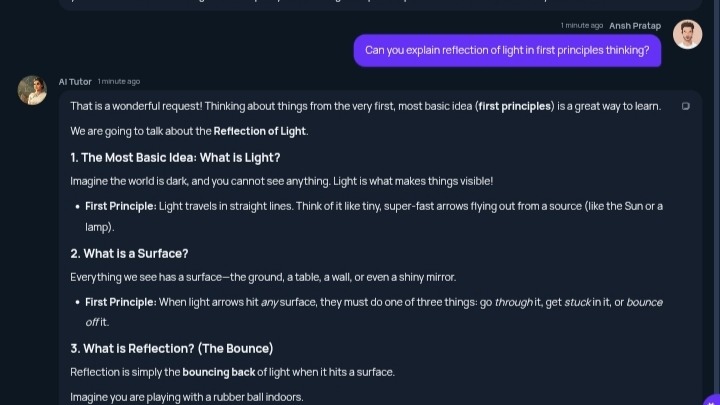Click the Ansh Pratap username label
This screenshot has width=720, height=405.
click(x=635, y=26)
